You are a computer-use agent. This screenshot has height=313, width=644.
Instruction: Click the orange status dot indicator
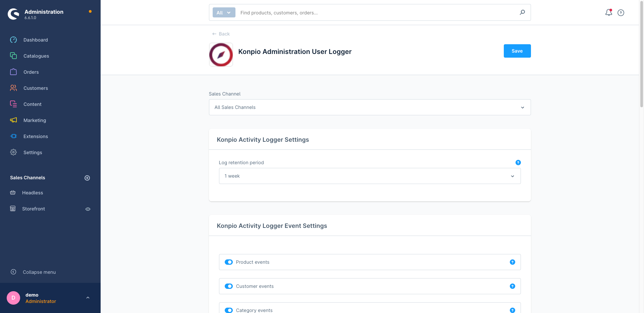pyautogui.click(x=90, y=11)
